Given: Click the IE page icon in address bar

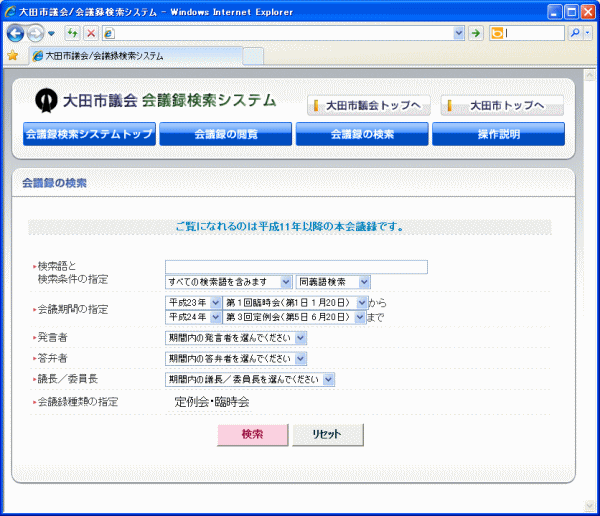Looking at the screenshot, I should click(109, 34).
